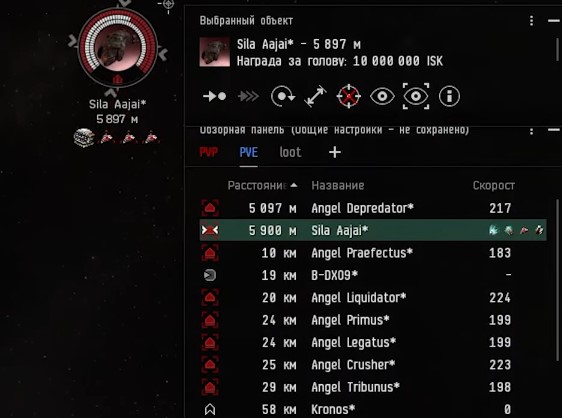Click the Keep at Range icon
Image resolution: width=562 pixels, height=418 pixels.
pyautogui.click(x=315, y=96)
